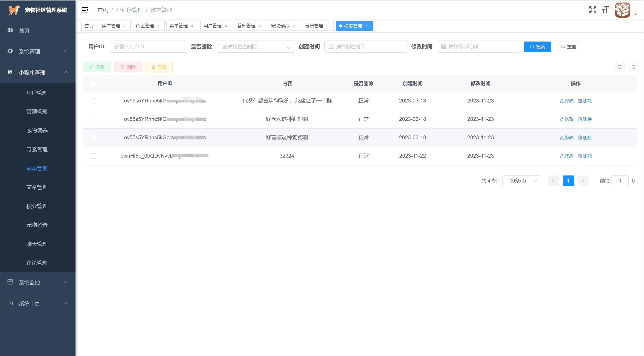The height and width of the screenshot is (356, 644).
Task: Toggle fullscreen mode icon
Action: pos(593,10)
